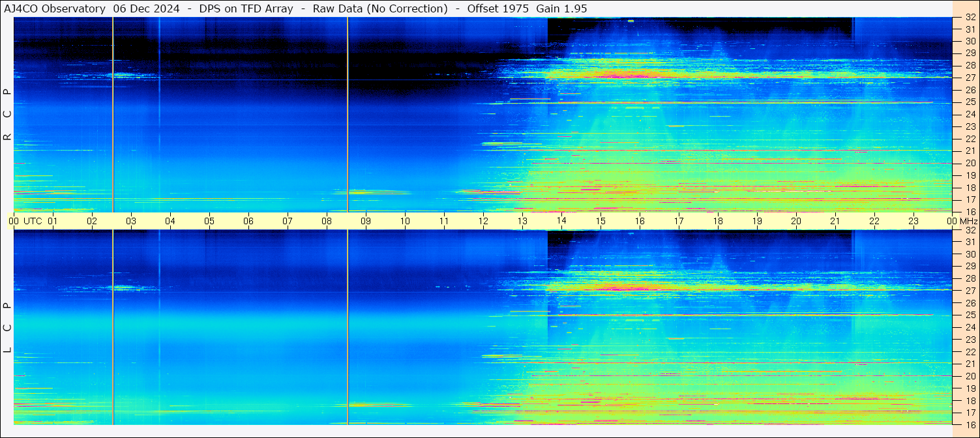This screenshot has height=438, width=980.
Task: Click hour label '03' on the UTC axis
Action: [x=131, y=221]
